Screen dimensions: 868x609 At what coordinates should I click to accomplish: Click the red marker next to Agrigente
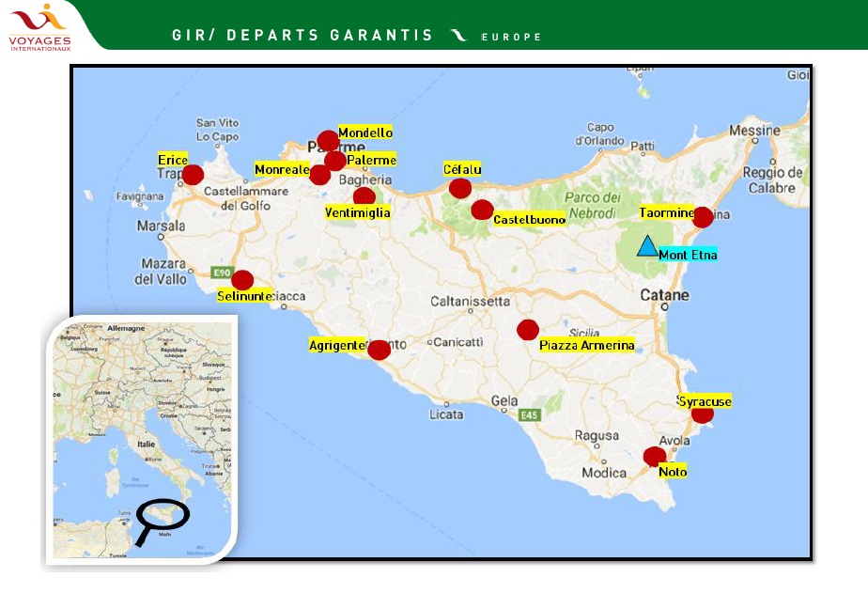tap(380, 350)
